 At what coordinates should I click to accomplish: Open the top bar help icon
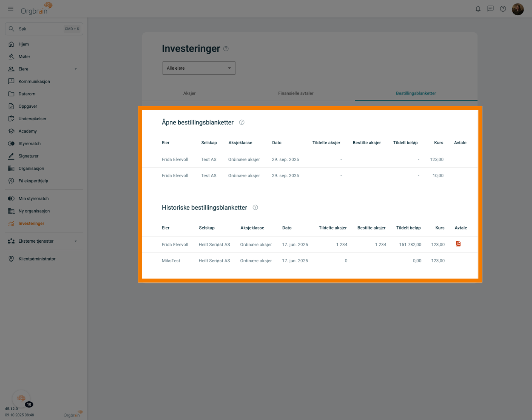tap(503, 9)
